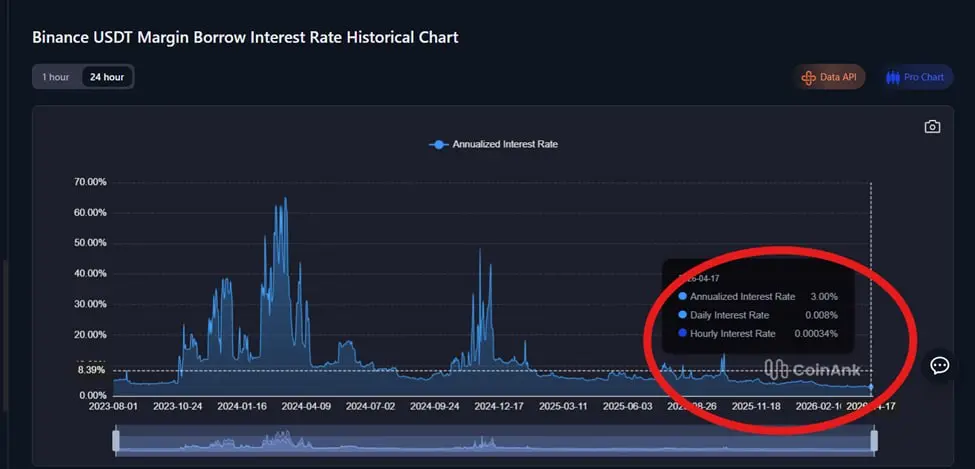
Task: Click the 50.00% y-axis label
Action: [88, 243]
